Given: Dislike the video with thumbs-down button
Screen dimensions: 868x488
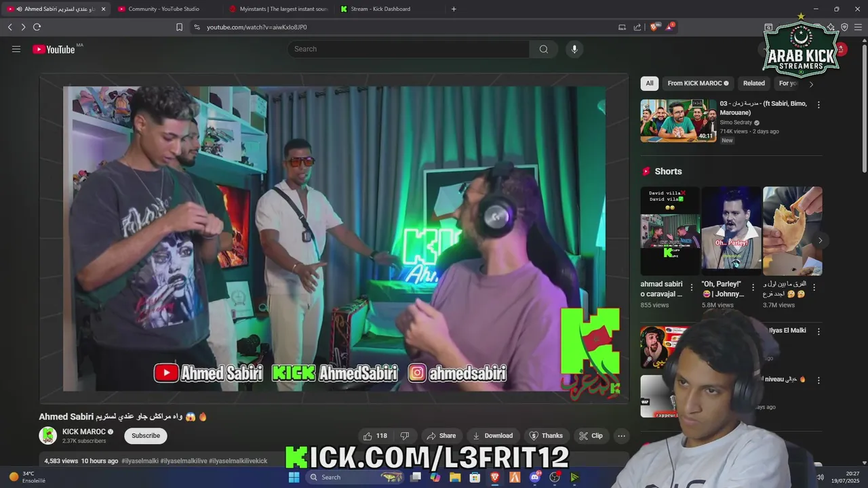Looking at the screenshot, I should pos(405,436).
